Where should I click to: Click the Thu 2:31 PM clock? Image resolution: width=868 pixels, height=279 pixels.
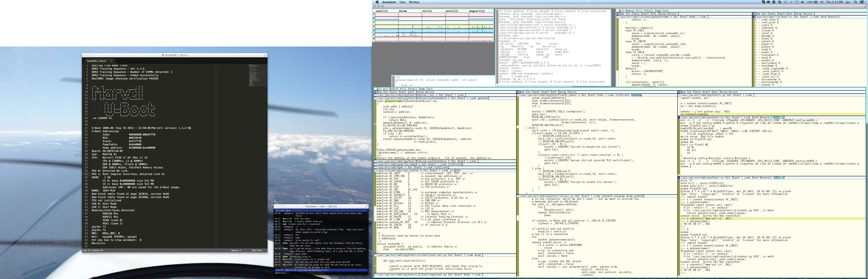pyautogui.click(x=834, y=2)
